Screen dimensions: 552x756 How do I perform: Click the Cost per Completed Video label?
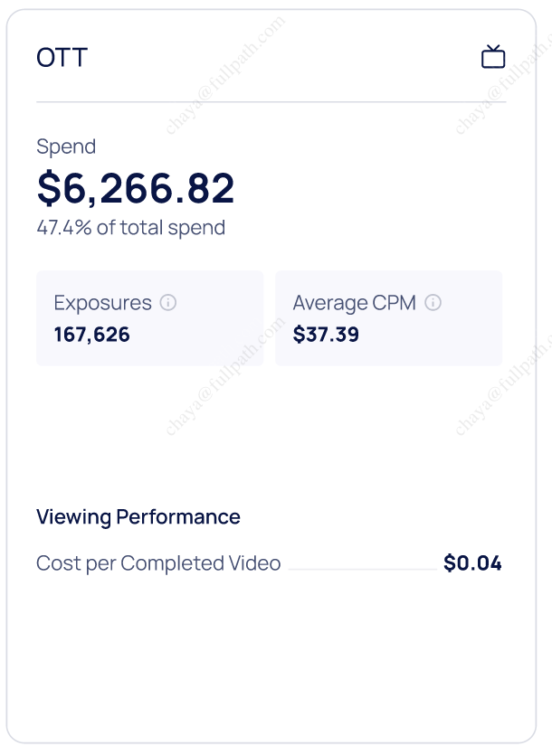click(x=158, y=563)
